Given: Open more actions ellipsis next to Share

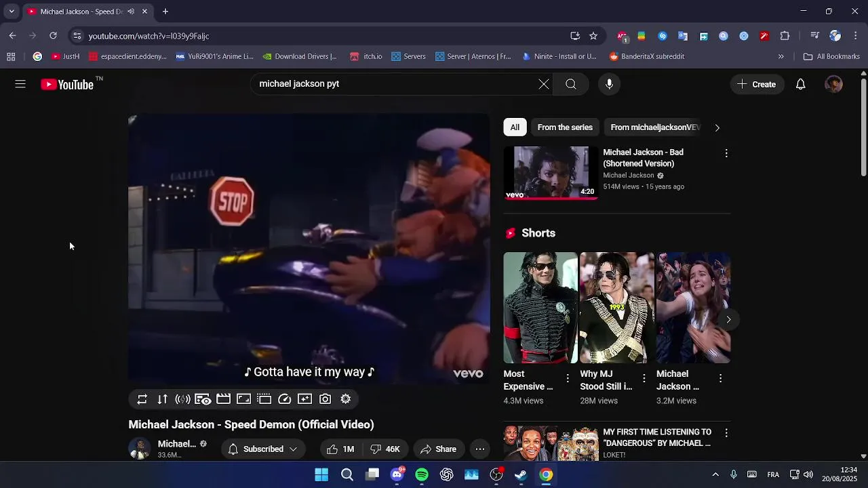Looking at the screenshot, I should 480,449.
